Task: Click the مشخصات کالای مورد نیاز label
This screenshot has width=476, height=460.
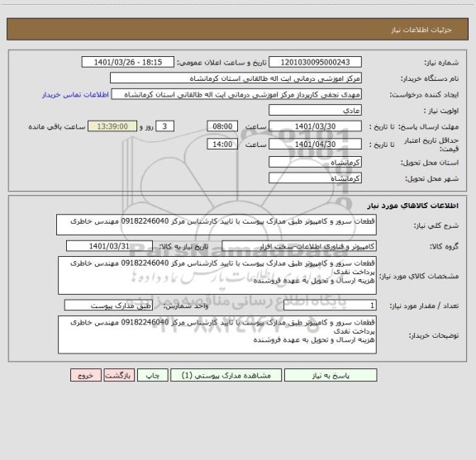Action: pyautogui.click(x=419, y=276)
